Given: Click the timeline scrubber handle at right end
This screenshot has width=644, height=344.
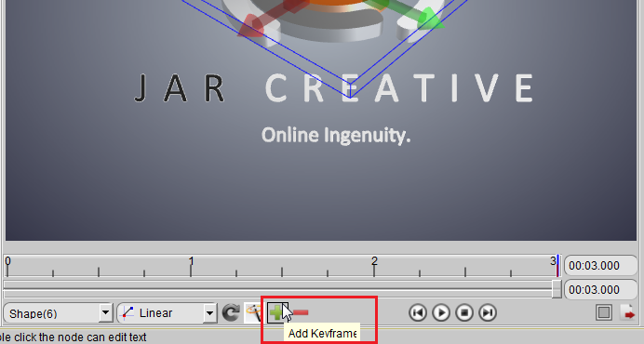Looking at the screenshot, I should [557, 289].
